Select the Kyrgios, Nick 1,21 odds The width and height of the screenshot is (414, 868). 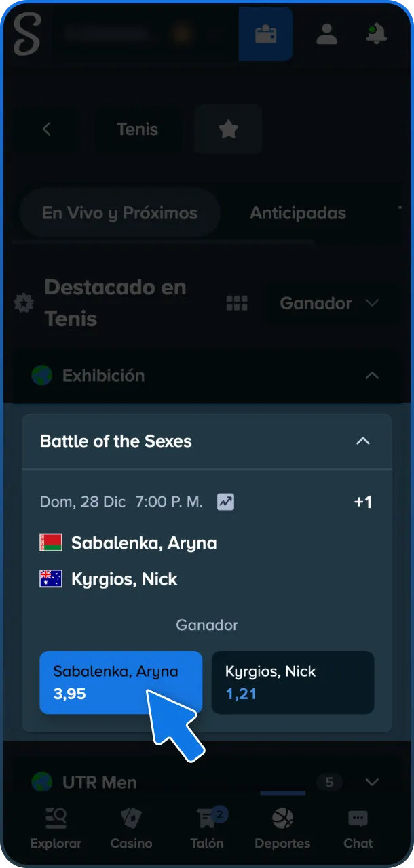pos(293,683)
